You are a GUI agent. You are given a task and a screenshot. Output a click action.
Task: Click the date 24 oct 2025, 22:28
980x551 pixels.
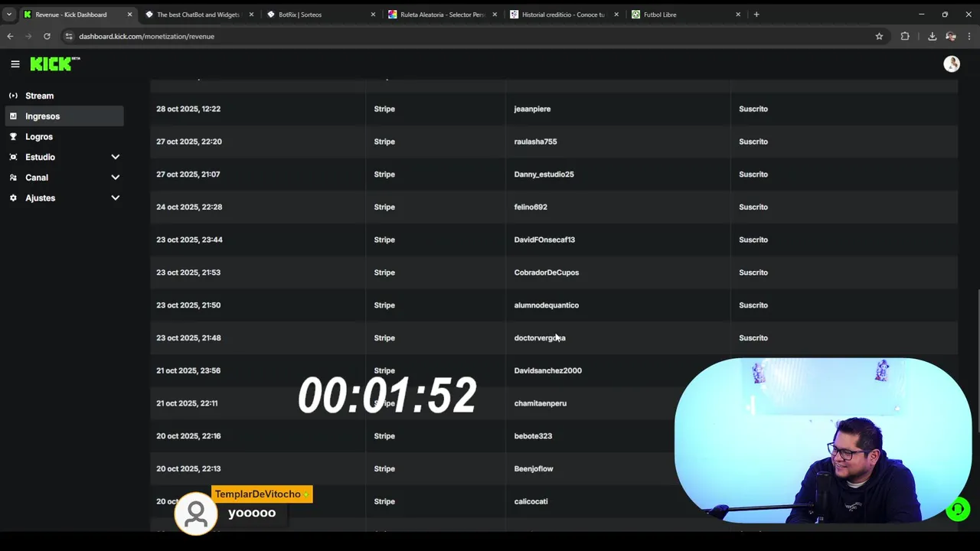pos(189,207)
